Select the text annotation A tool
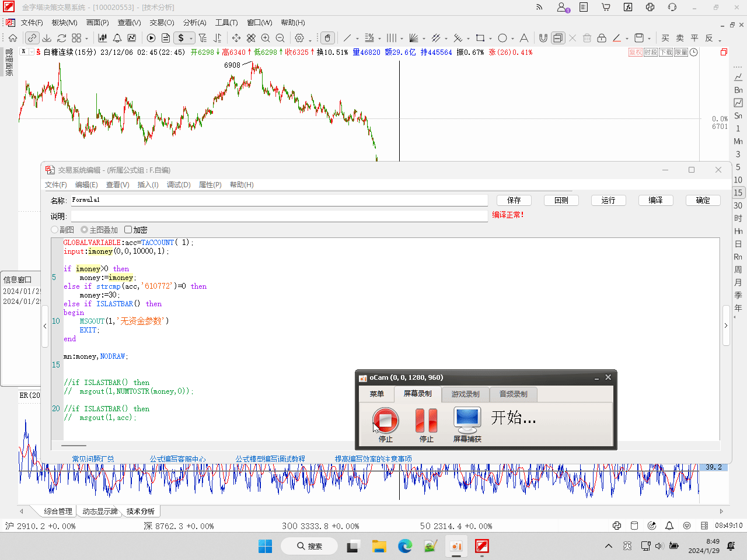 point(524,38)
